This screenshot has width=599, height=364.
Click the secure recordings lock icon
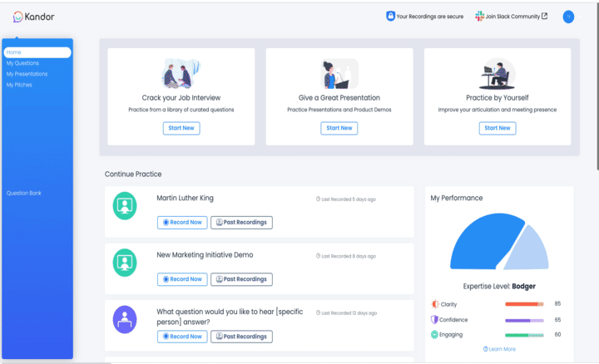(390, 16)
